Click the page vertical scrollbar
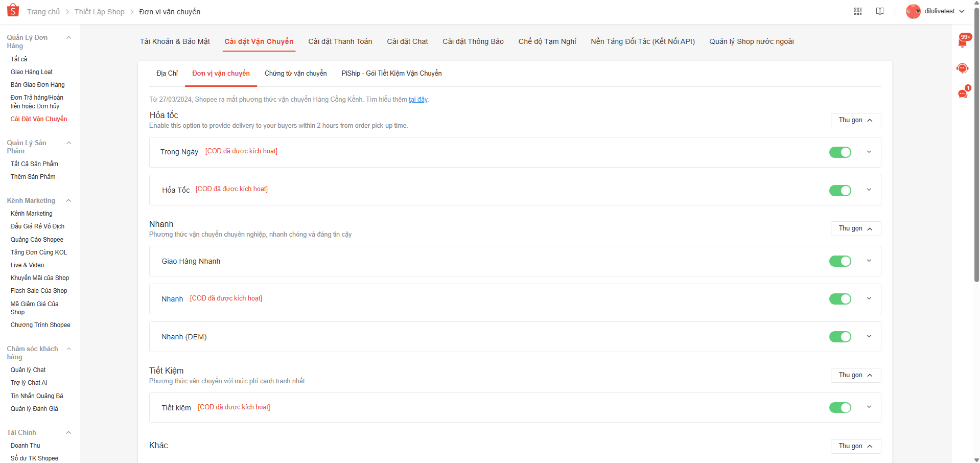This screenshot has height=463, width=980. (976, 153)
